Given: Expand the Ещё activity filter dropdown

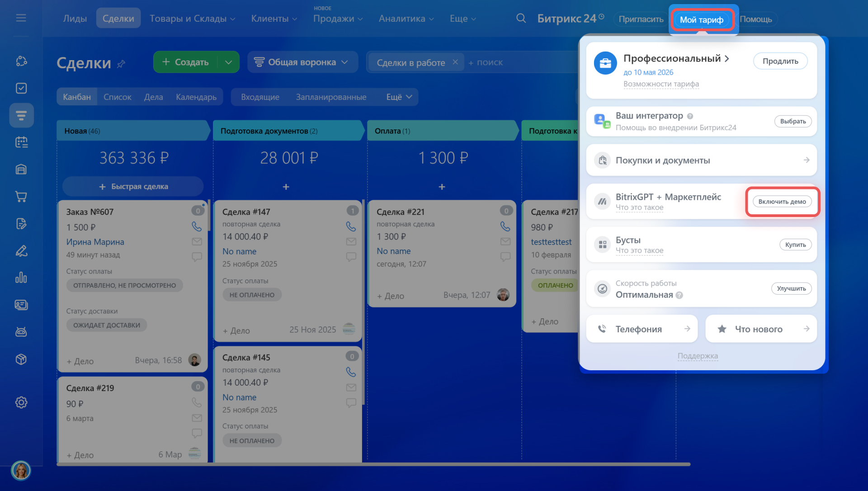Looking at the screenshot, I should tap(399, 97).
